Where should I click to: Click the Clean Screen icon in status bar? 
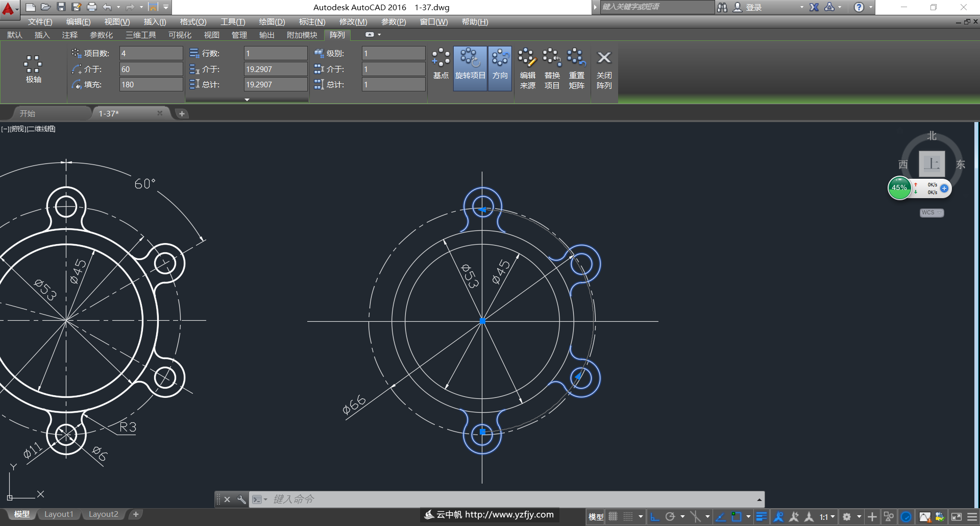click(957, 517)
